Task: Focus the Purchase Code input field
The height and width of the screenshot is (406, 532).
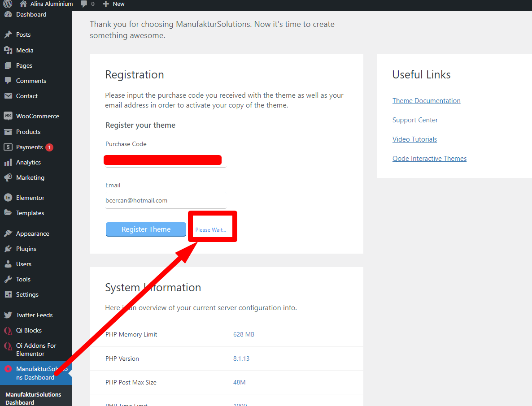Action: [x=166, y=160]
